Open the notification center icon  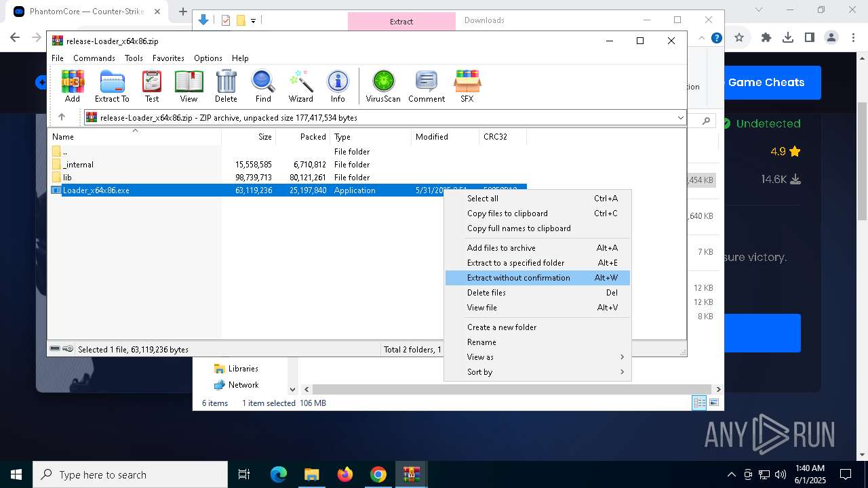click(846, 474)
